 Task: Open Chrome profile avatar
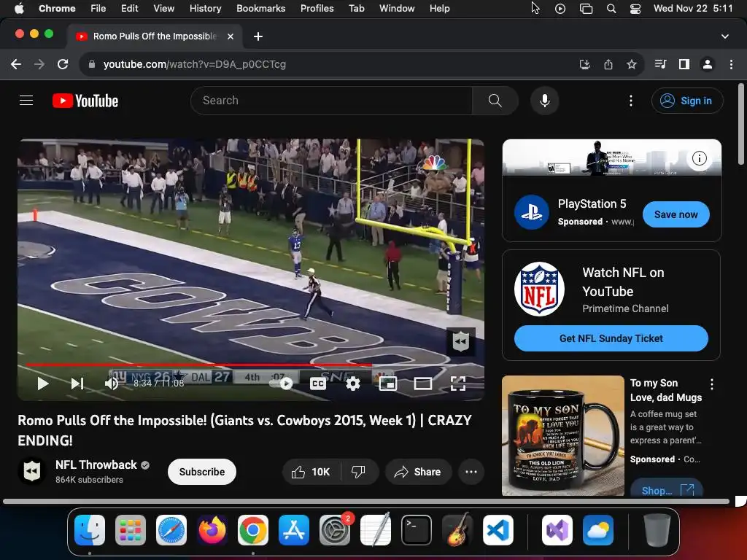point(708,64)
